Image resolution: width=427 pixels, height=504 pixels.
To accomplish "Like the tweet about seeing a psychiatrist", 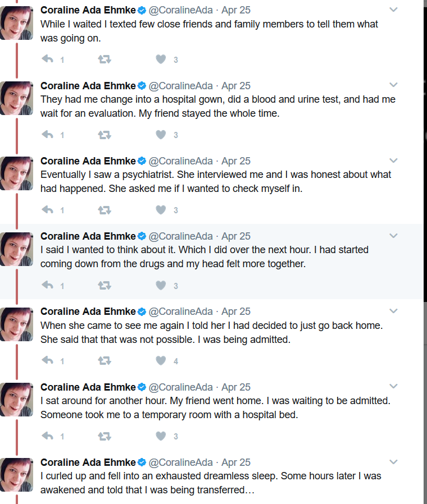I will click(x=161, y=210).
